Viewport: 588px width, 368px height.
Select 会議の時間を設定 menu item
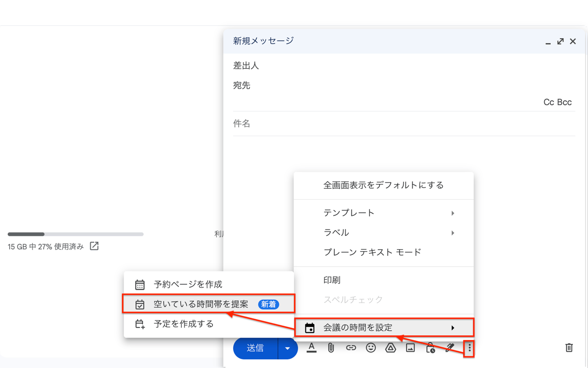(x=384, y=327)
